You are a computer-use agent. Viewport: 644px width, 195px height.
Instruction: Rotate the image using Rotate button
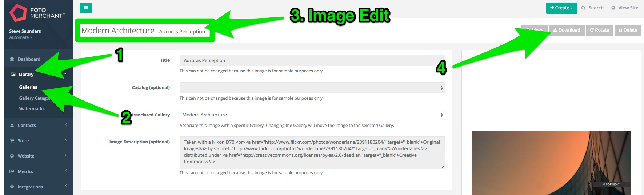click(599, 30)
